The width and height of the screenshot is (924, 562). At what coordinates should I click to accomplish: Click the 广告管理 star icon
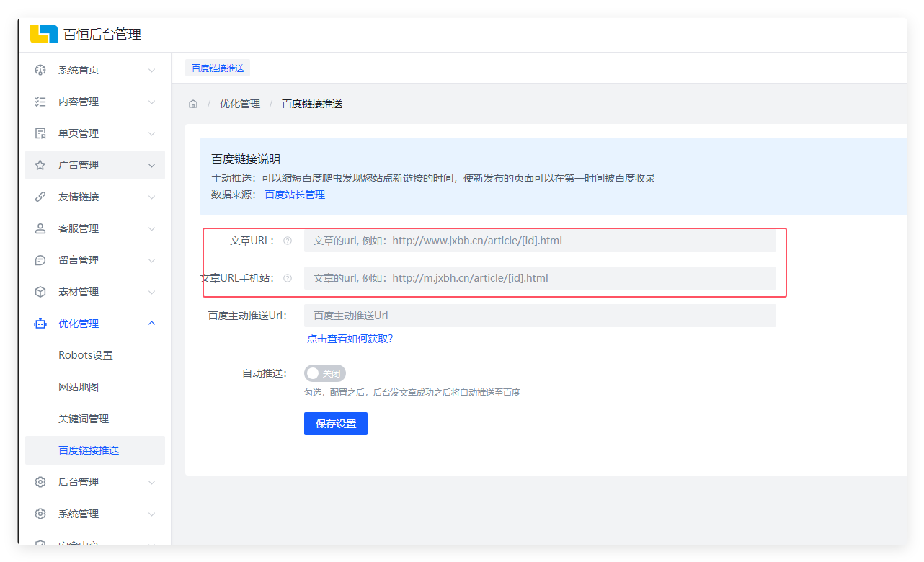pos(40,165)
